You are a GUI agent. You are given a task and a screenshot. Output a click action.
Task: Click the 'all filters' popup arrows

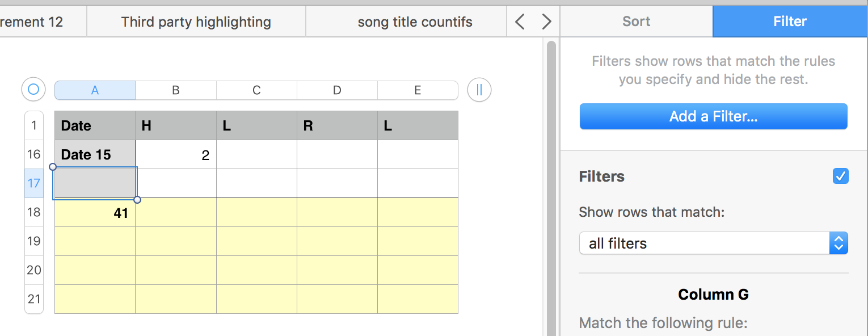click(838, 243)
